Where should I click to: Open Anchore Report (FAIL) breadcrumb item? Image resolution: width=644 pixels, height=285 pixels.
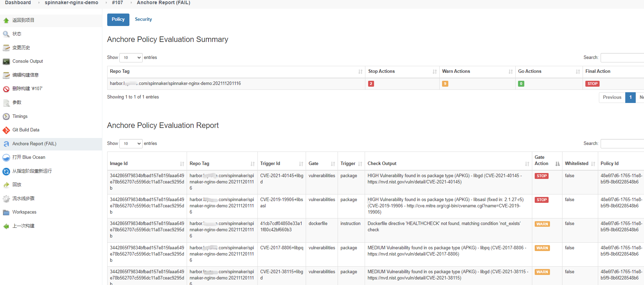(163, 2)
